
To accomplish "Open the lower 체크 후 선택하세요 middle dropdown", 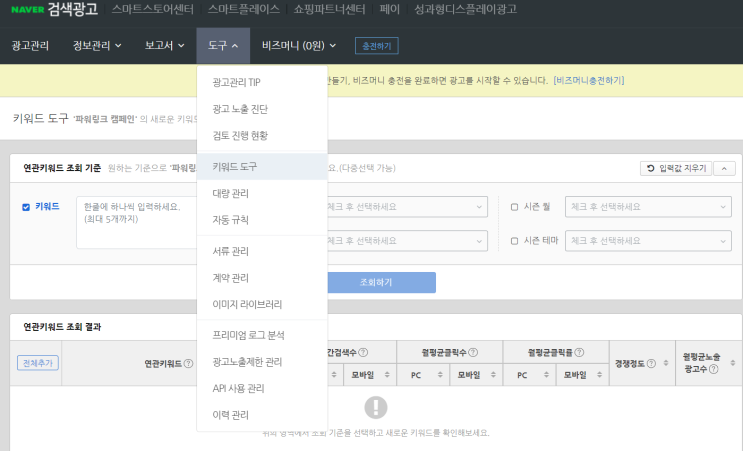I will [x=408, y=241].
